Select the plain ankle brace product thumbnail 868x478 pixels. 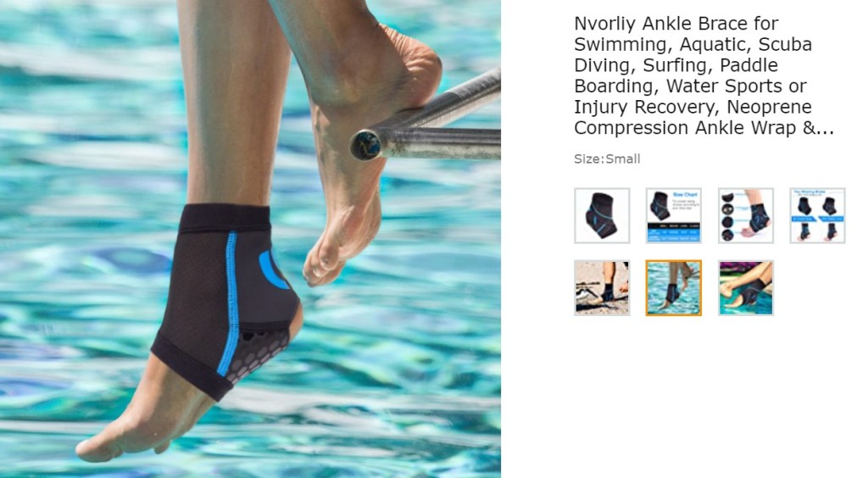pyautogui.click(x=602, y=216)
